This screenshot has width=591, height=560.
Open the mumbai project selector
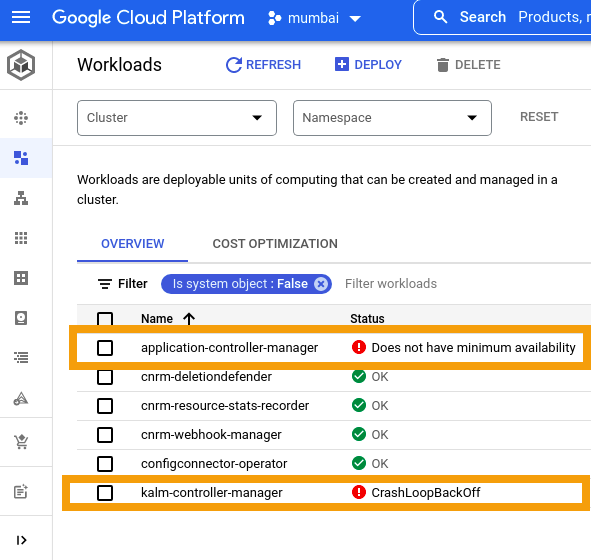pos(314,18)
